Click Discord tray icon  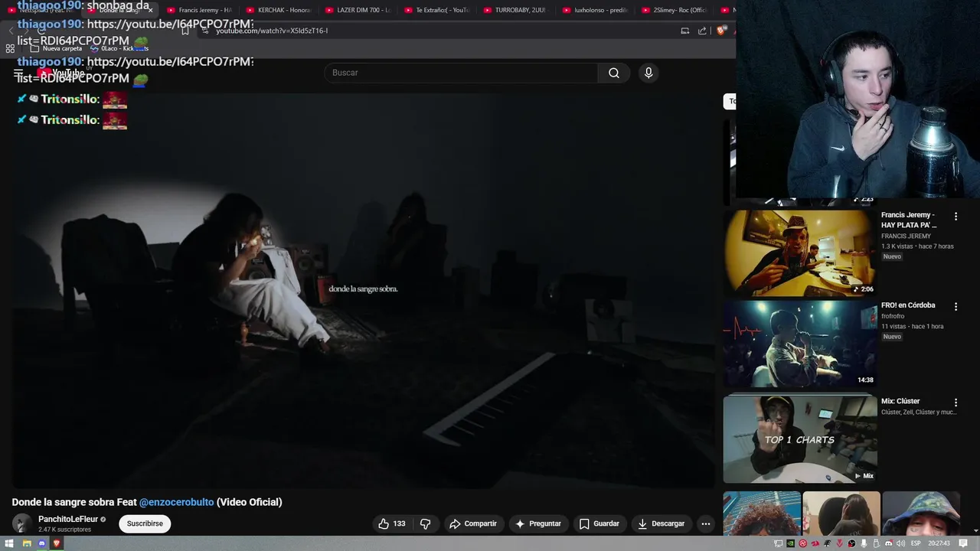889,543
